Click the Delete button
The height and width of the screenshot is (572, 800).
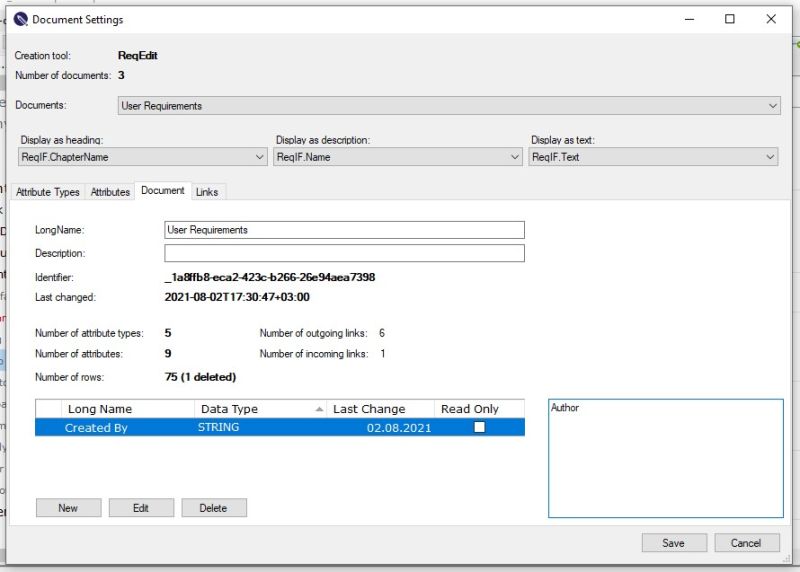pos(214,508)
